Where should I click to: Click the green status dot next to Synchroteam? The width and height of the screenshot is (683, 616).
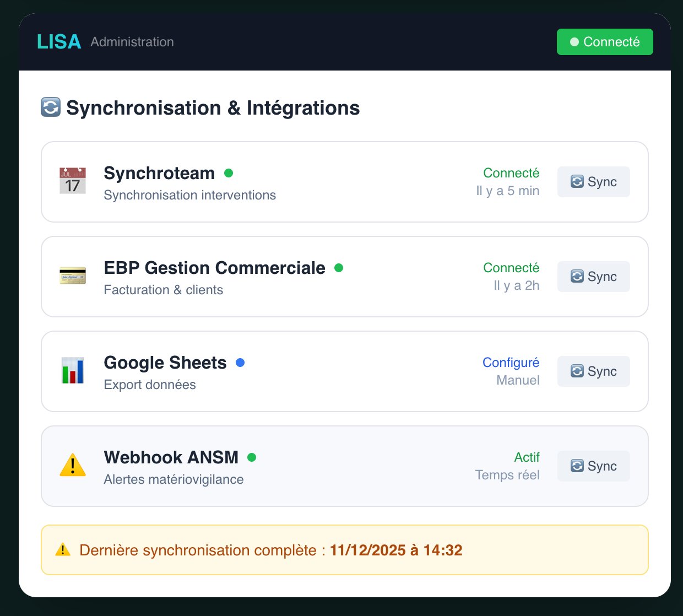point(229,173)
